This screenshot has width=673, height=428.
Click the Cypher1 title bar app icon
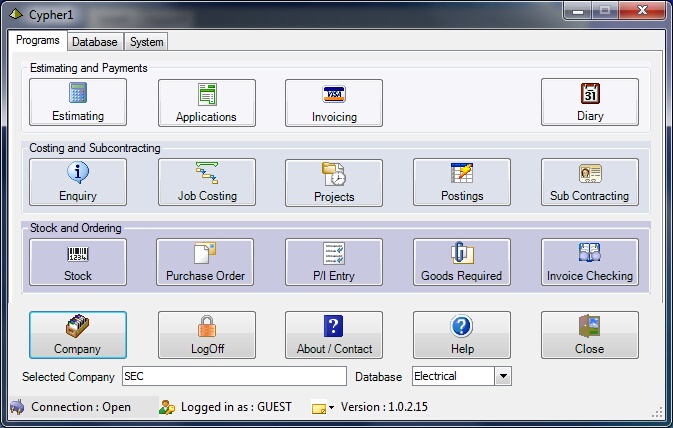point(16,14)
